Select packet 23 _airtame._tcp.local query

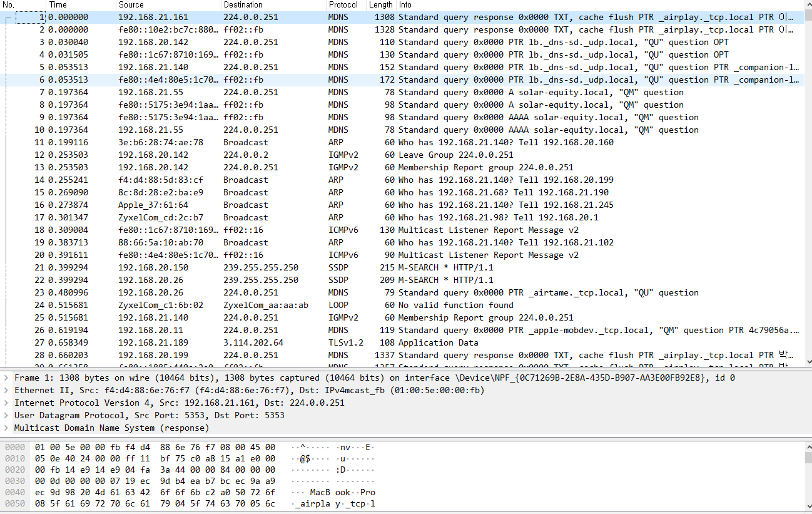[x=402, y=292]
